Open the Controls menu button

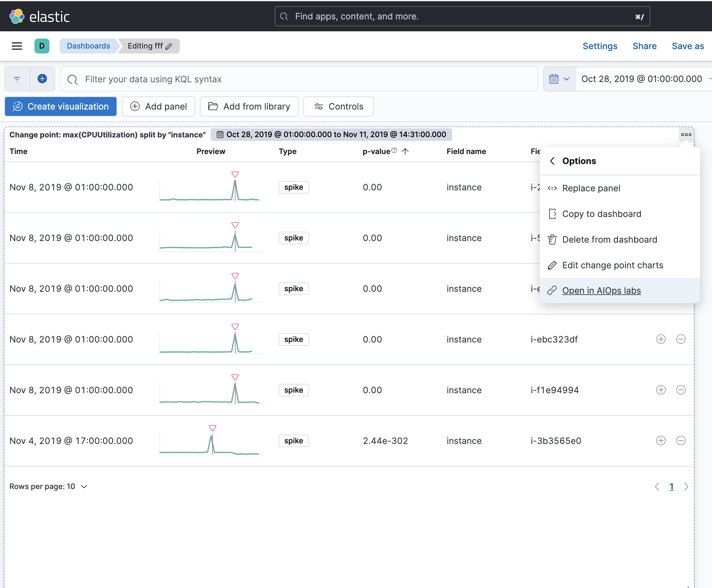[x=338, y=107]
